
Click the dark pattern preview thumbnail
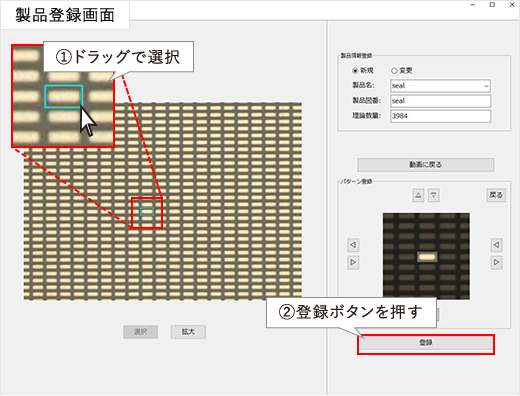[x=426, y=256]
